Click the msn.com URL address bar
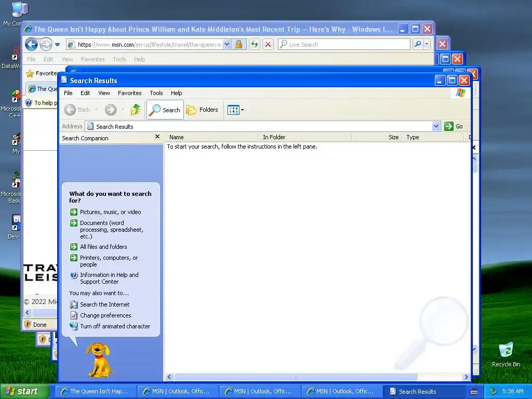This screenshot has height=399, width=532. point(149,45)
